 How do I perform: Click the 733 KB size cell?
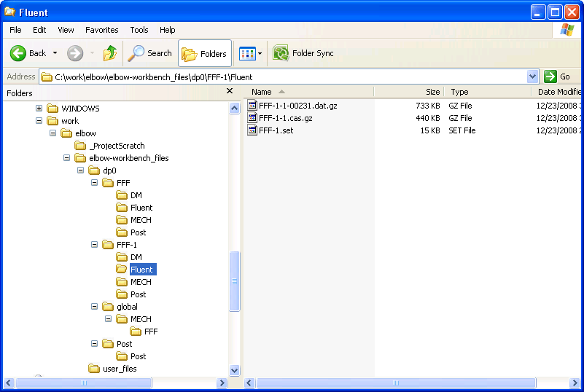(x=427, y=106)
